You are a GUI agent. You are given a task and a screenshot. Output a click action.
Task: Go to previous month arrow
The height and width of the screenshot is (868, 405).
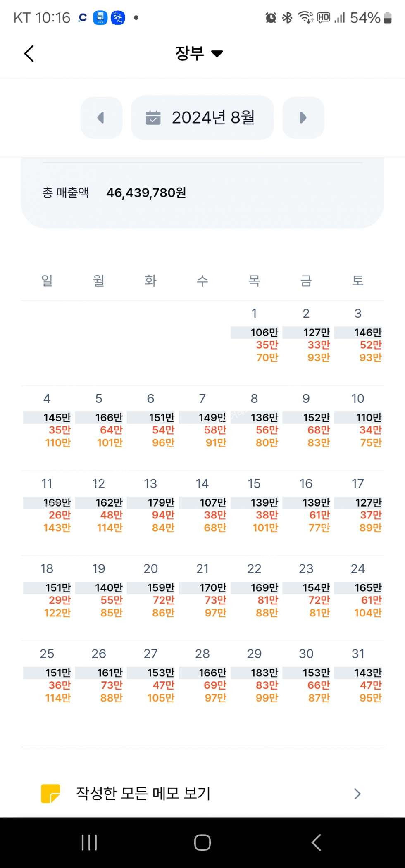point(101,118)
